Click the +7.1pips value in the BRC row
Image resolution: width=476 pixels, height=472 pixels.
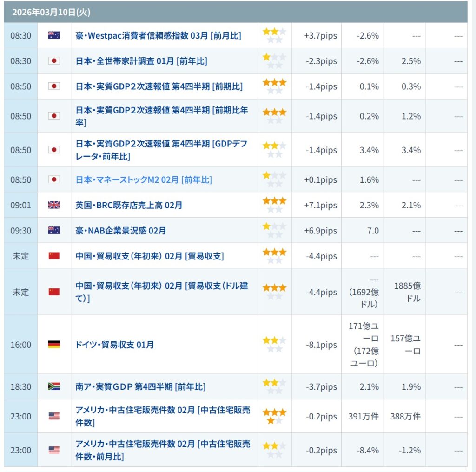321,205
